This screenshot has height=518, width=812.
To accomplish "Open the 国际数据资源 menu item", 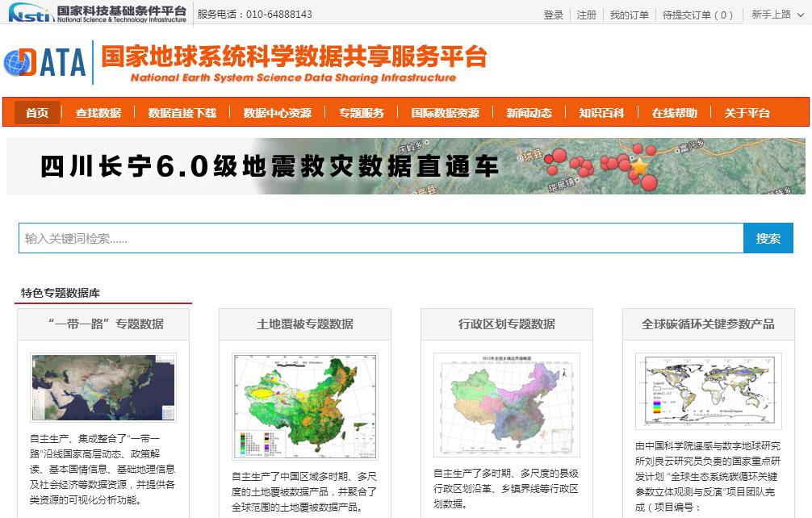I will tap(446, 113).
